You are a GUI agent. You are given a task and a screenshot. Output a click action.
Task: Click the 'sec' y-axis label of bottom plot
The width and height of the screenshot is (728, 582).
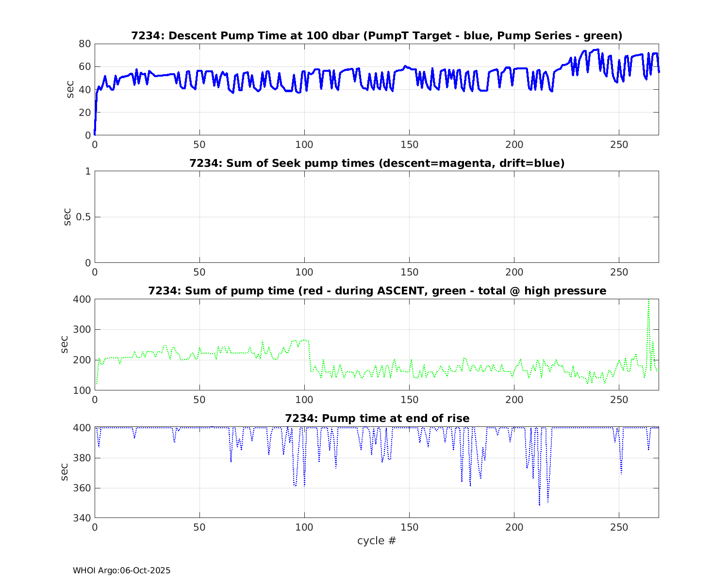click(x=65, y=472)
